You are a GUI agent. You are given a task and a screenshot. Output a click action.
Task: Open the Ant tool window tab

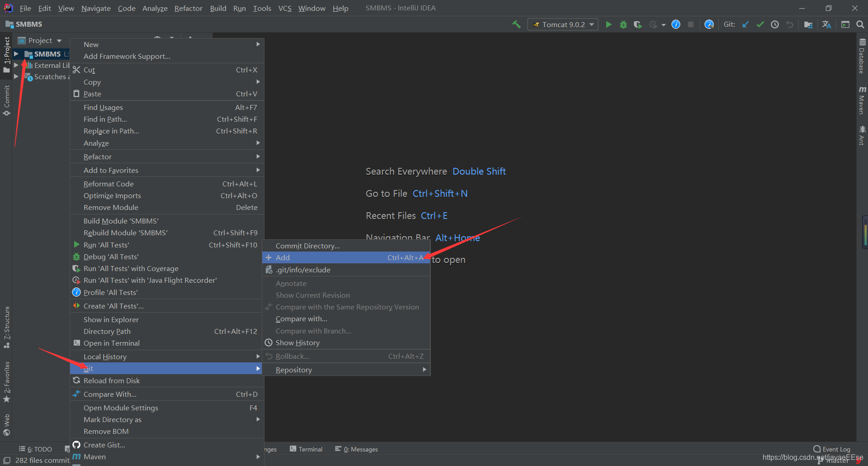click(862, 136)
